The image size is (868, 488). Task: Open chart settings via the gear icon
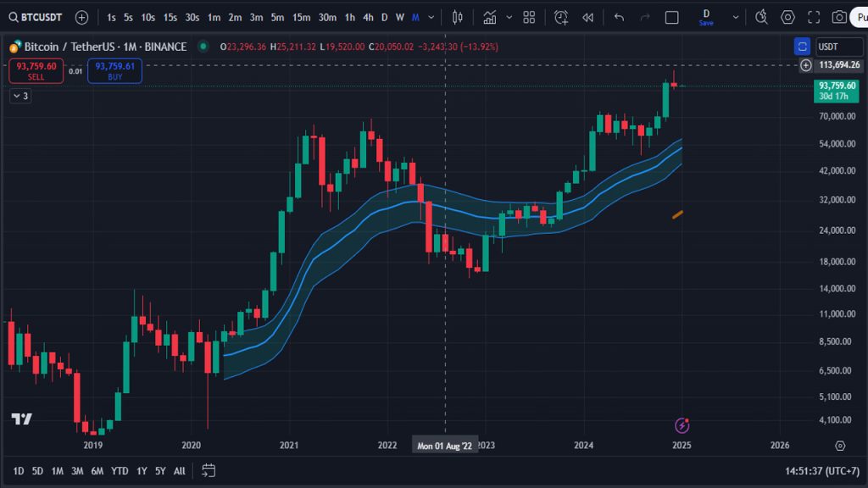[787, 16]
